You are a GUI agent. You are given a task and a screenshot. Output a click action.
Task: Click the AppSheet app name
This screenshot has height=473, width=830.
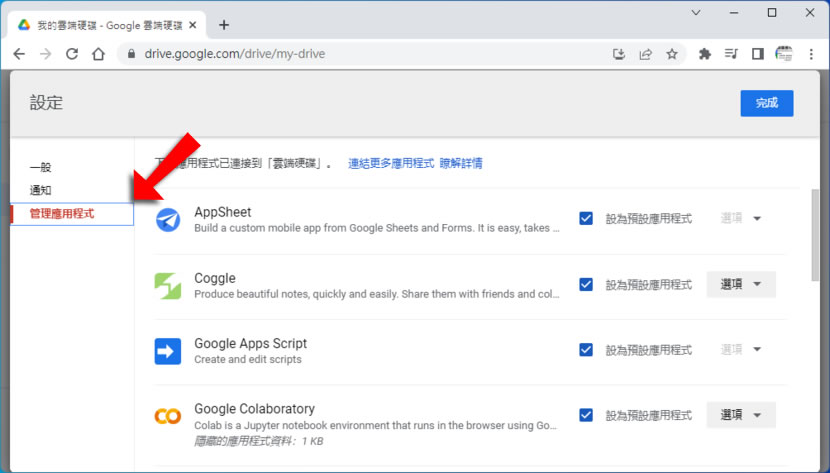(223, 212)
